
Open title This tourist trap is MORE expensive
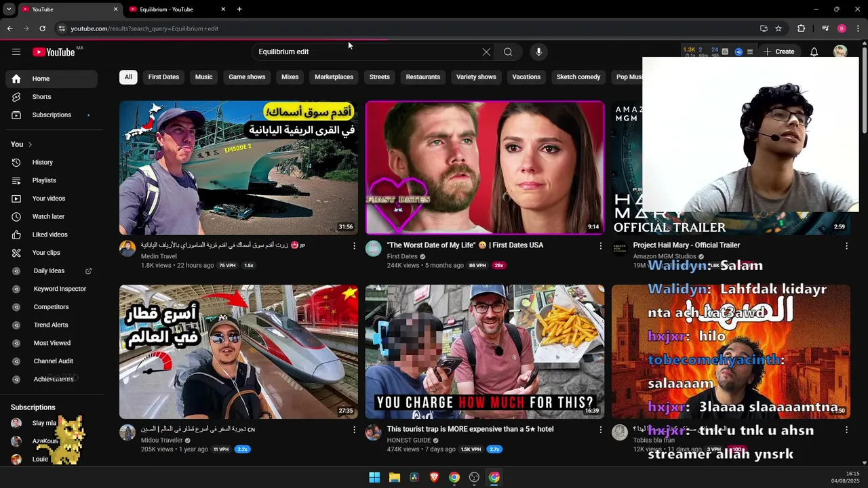470,429
